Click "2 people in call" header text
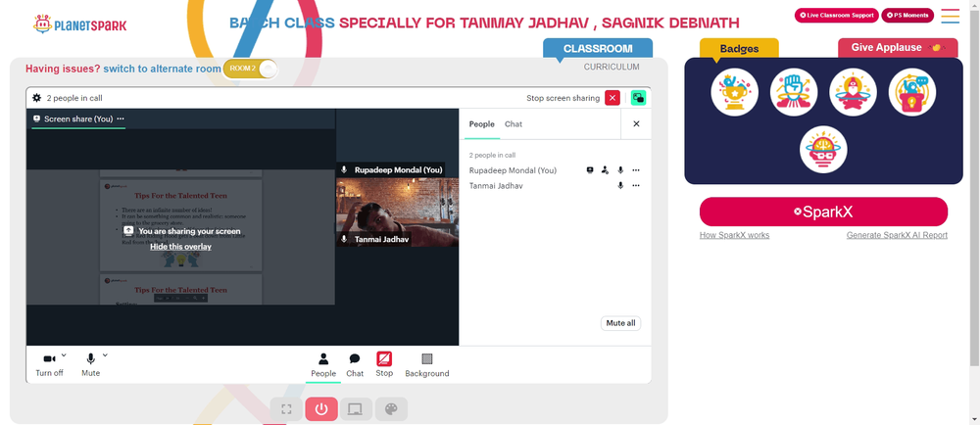980x425 pixels. click(x=74, y=98)
